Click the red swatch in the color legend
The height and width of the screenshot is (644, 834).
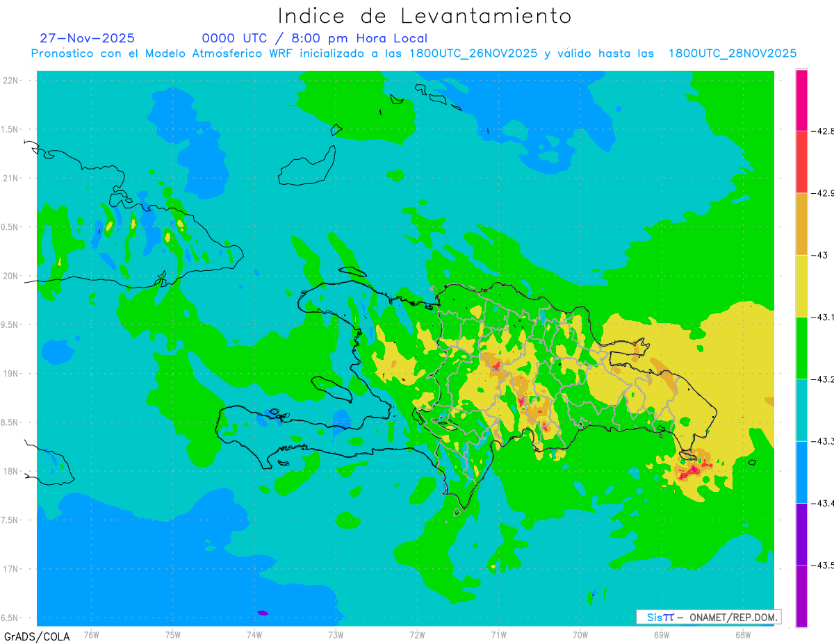pyautogui.click(x=801, y=162)
